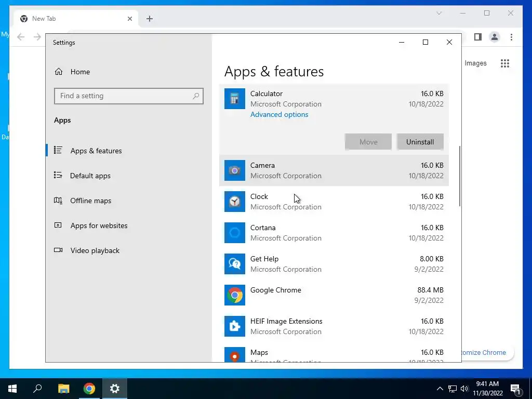Screen dimensions: 532x399
Task: Switch to Chrome from the taskbar
Action: (89, 389)
